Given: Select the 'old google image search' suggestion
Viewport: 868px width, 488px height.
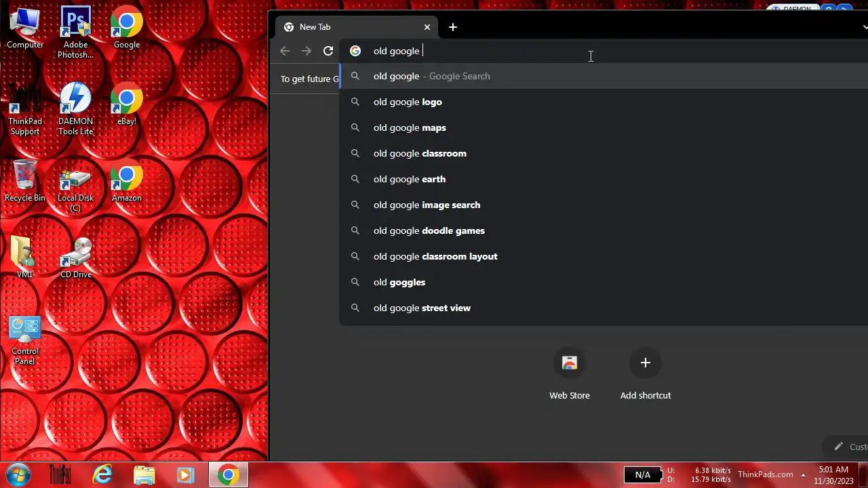Looking at the screenshot, I should tap(604, 205).
